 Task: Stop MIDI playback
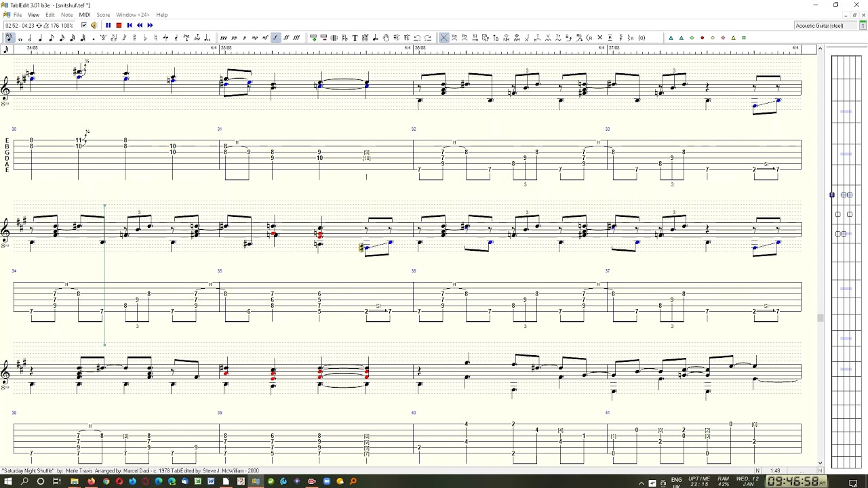119,26
